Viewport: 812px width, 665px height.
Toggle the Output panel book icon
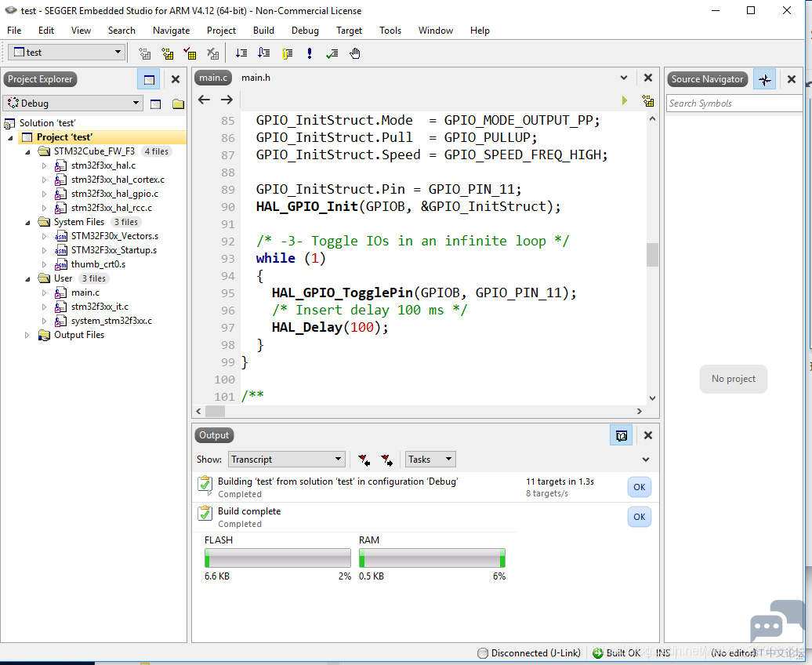coord(621,435)
